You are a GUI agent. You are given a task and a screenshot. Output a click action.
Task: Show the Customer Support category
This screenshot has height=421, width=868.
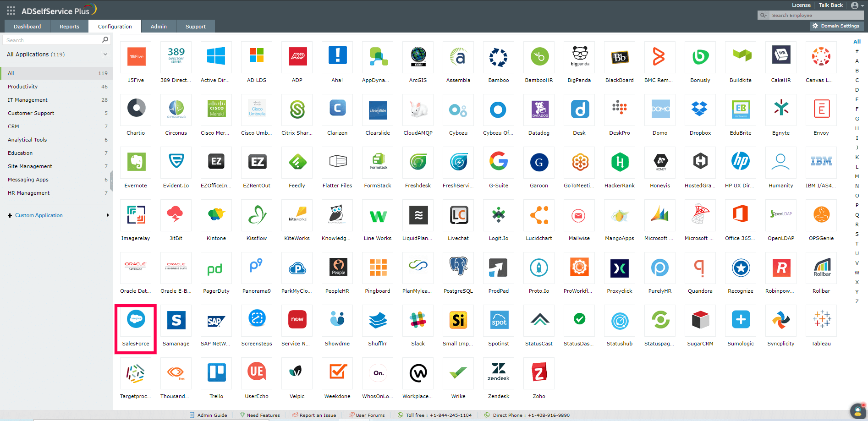point(56,113)
